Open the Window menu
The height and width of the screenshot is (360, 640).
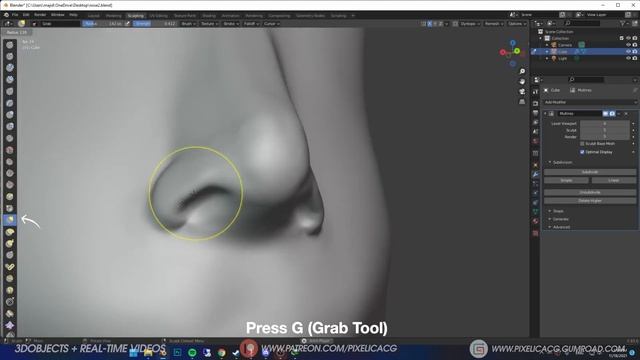pos(58,15)
